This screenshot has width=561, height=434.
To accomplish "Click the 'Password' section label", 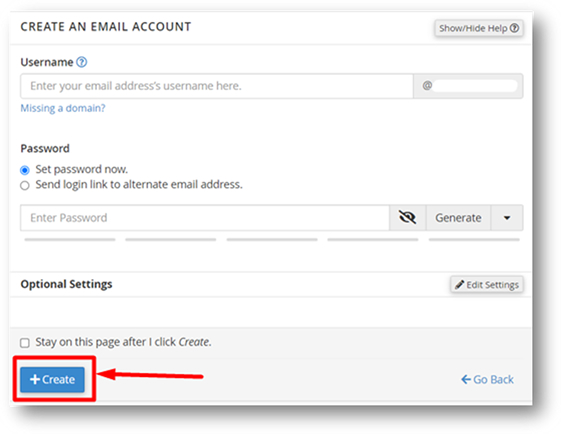I will [45, 148].
